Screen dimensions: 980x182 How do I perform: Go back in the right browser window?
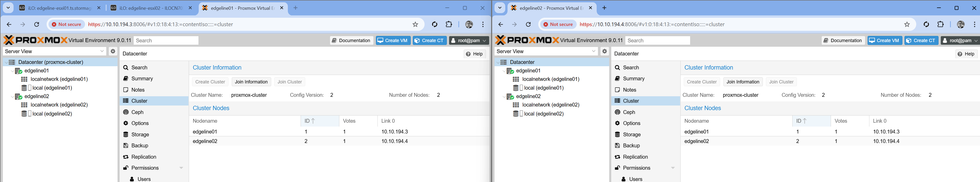click(x=501, y=24)
